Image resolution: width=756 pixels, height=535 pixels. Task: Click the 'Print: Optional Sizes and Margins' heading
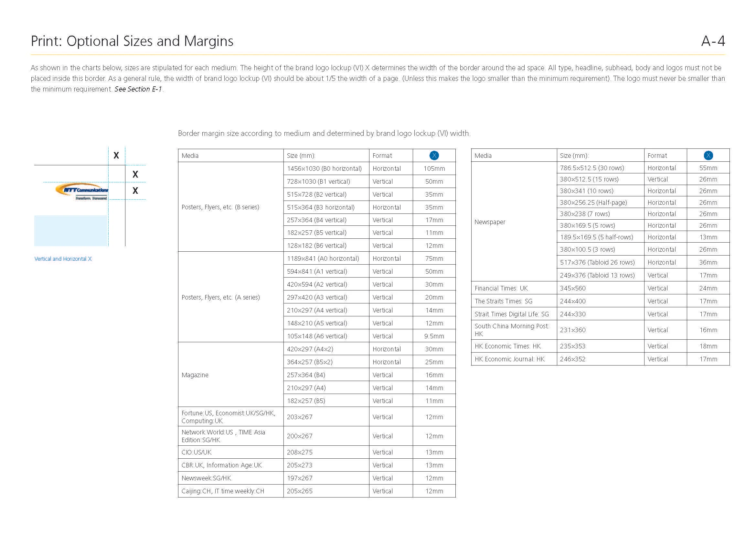point(132,41)
